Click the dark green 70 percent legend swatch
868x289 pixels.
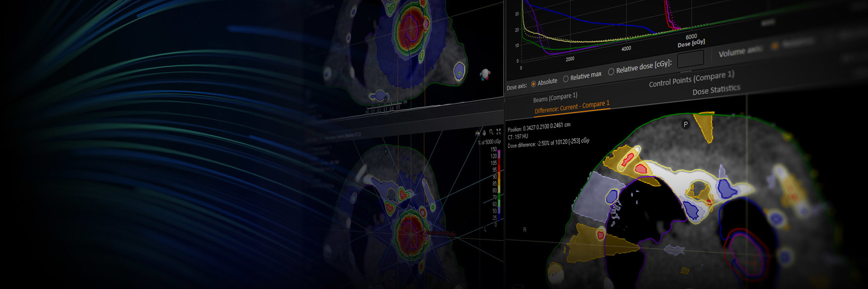499,197
